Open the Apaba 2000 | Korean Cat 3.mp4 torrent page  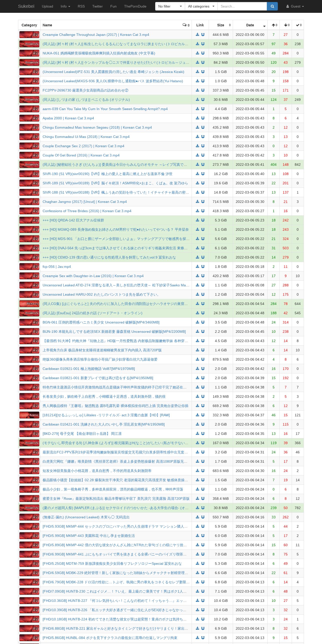point(68,118)
